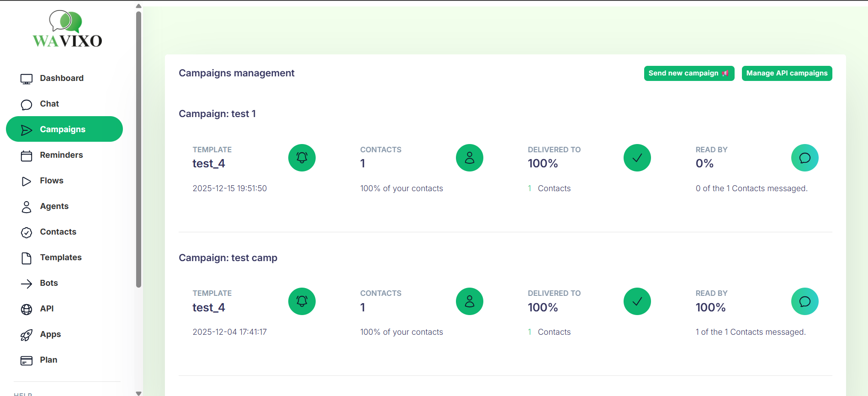Click the person contacts icon for test camp
This screenshot has height=396, width=868.
point(469,301)
